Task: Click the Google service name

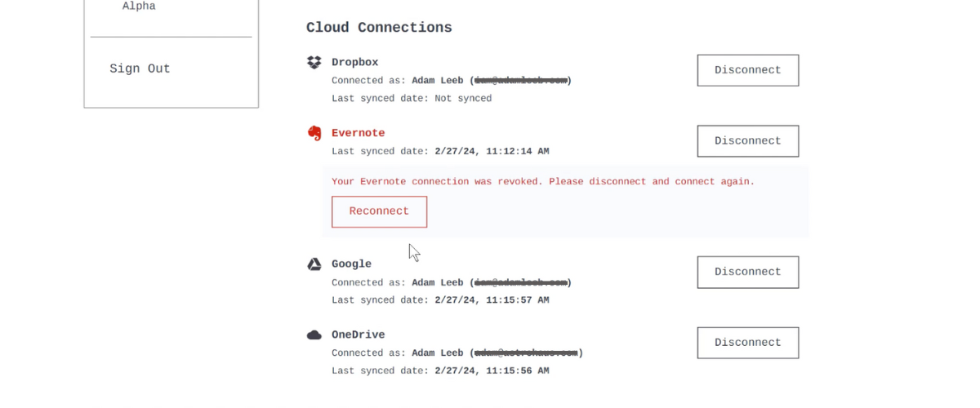Action: [x=351, y=264]
